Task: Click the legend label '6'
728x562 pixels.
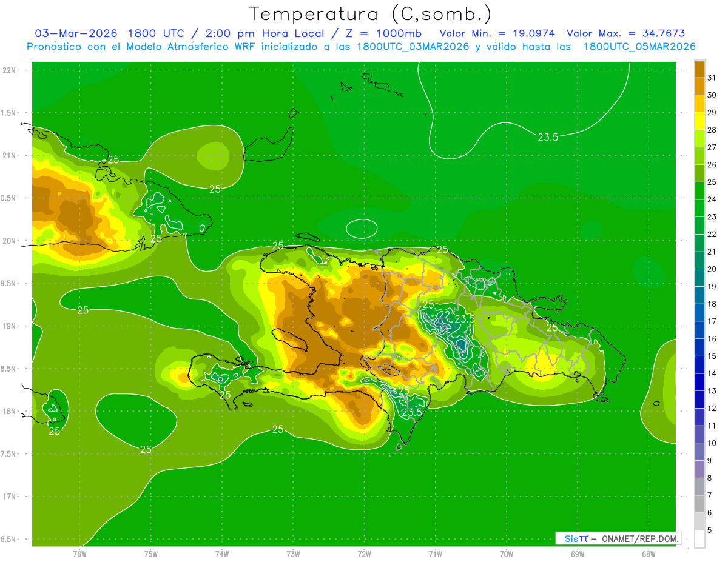Action: tap(710, 512)
